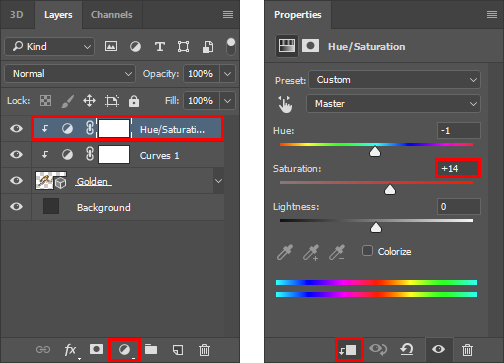Open the Kind filter dropdown
The height and width of the screenshot is (363, 504).
[50, 46]
